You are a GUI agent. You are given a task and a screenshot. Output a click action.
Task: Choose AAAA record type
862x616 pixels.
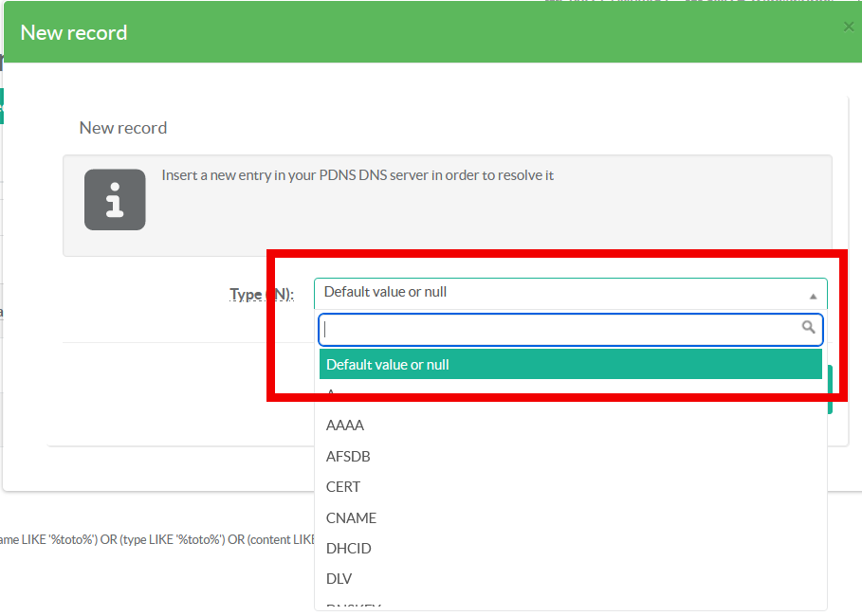tap(345, 426)
